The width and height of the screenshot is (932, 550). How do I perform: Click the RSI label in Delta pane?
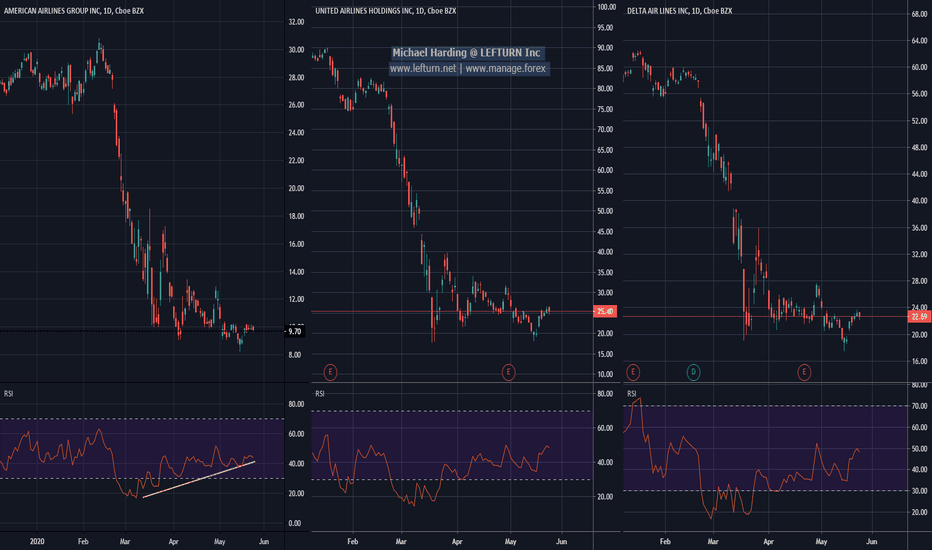(631, 394)
